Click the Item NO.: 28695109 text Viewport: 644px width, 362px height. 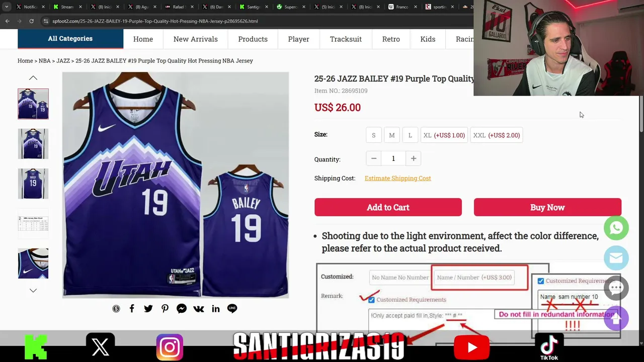click(341, 91)
